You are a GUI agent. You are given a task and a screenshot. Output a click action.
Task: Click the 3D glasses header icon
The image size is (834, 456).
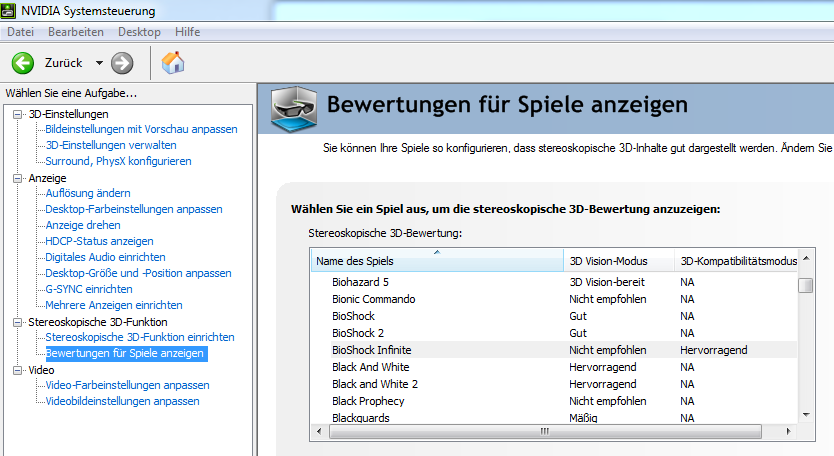[294, 109]
